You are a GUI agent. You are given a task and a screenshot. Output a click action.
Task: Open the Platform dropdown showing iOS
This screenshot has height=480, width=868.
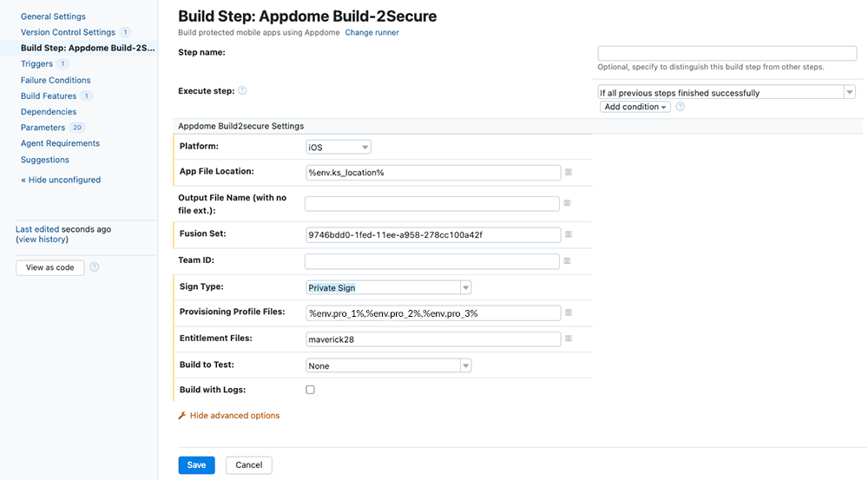point(338,148)
